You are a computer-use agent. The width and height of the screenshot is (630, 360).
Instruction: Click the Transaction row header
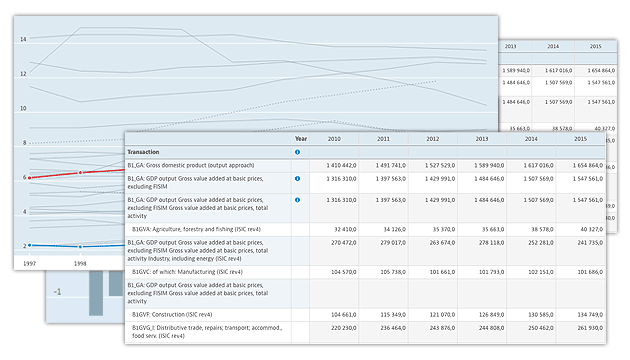(143, 152)
